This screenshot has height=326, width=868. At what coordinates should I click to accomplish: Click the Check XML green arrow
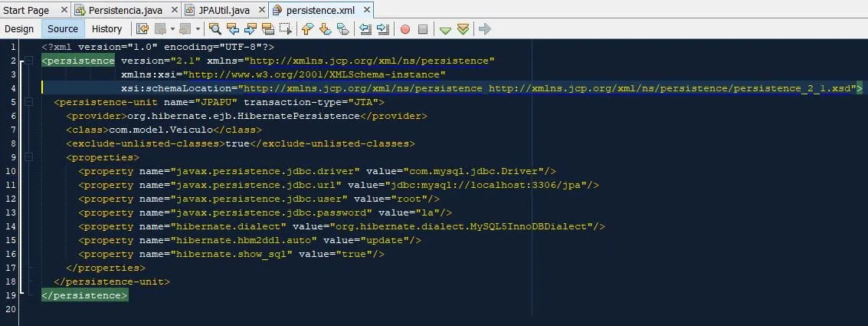(445, 29)
